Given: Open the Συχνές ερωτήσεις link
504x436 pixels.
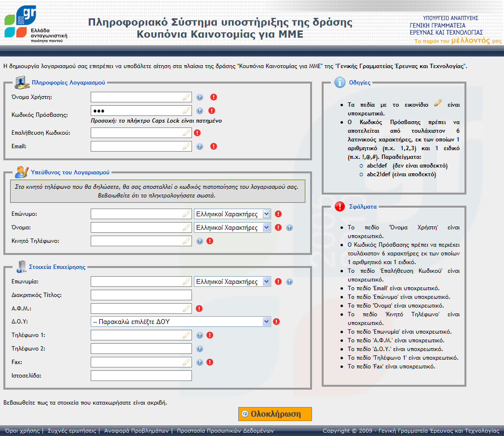Looking at the screenshot, I should [x=72, y=431].
